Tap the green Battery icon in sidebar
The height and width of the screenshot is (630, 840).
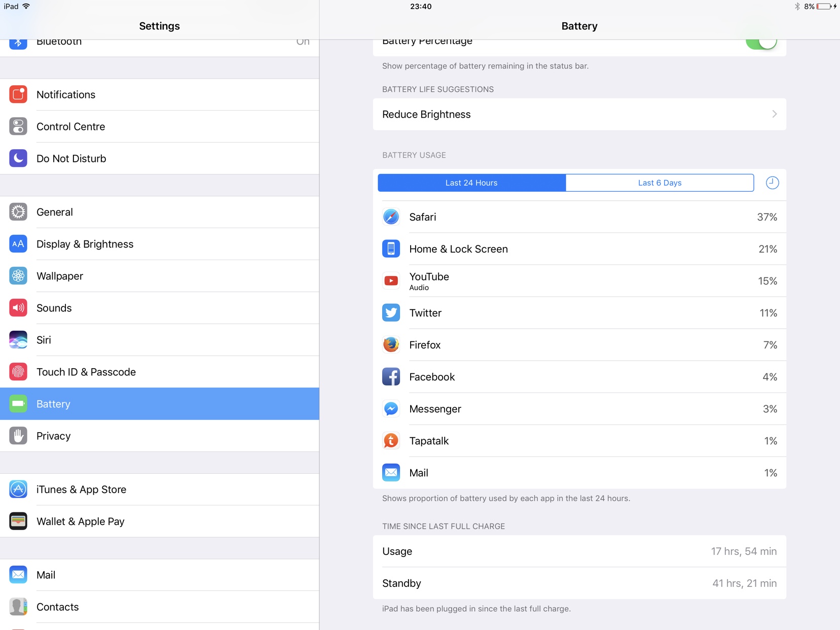click(x=18, y=404)
